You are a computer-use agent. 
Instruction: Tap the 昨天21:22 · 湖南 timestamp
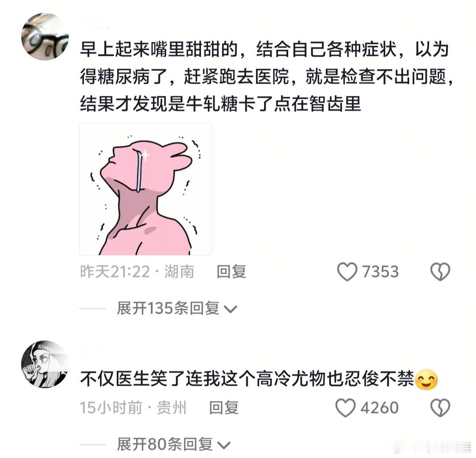click(x=137, y=271)
